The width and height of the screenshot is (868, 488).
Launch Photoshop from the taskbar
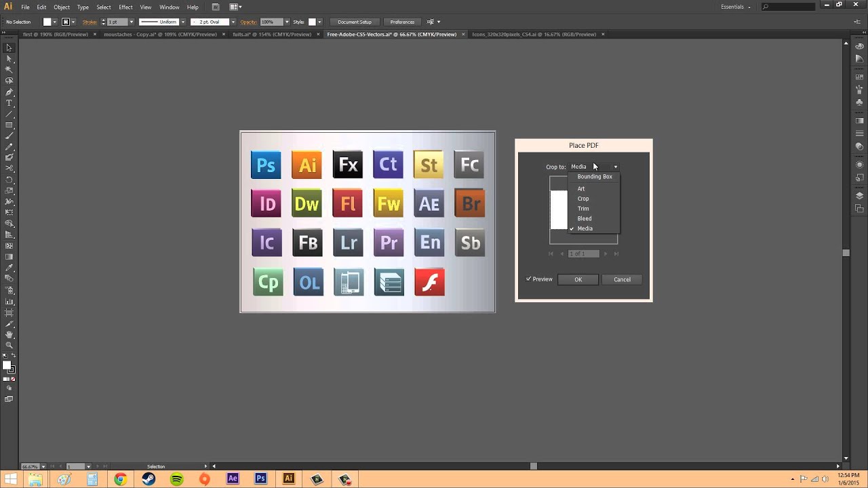(x=260, y=479)
